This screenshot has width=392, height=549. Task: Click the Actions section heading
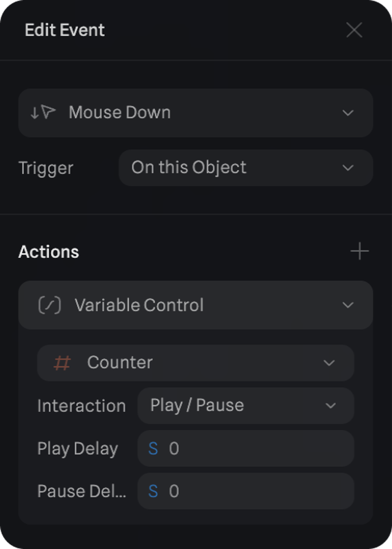[49, 252]
